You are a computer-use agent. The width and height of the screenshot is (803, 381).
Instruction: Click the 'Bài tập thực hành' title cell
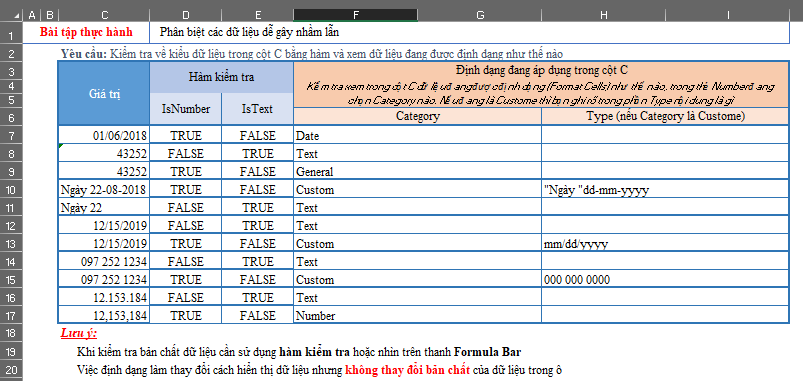pos(87,32)
